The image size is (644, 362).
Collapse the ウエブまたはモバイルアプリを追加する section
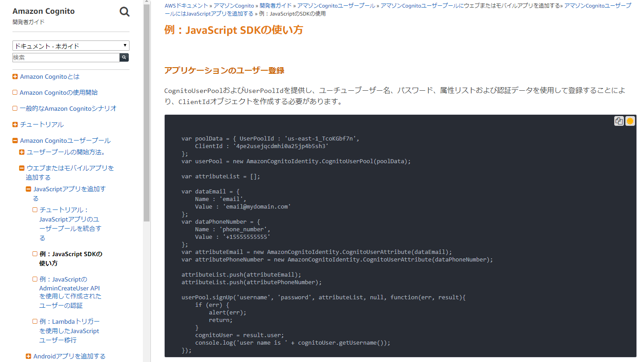21,168
